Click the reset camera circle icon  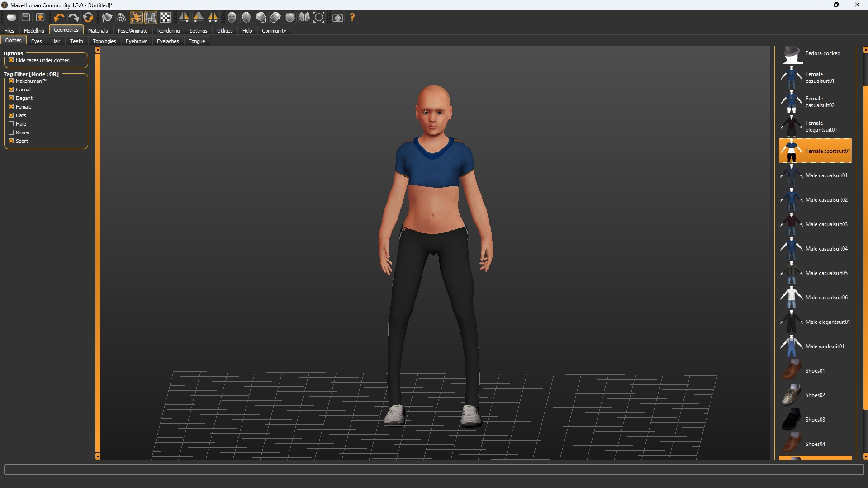coord(319,18)
